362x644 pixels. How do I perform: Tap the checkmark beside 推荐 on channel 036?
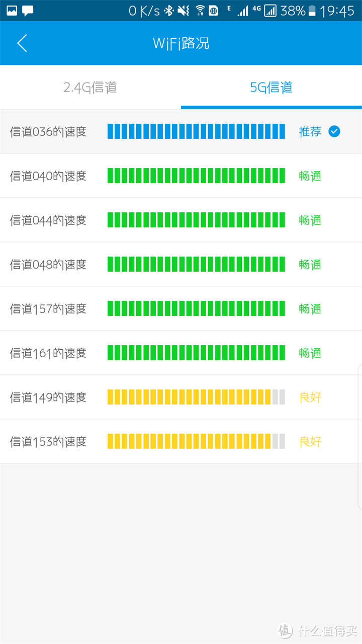(334, 132)
